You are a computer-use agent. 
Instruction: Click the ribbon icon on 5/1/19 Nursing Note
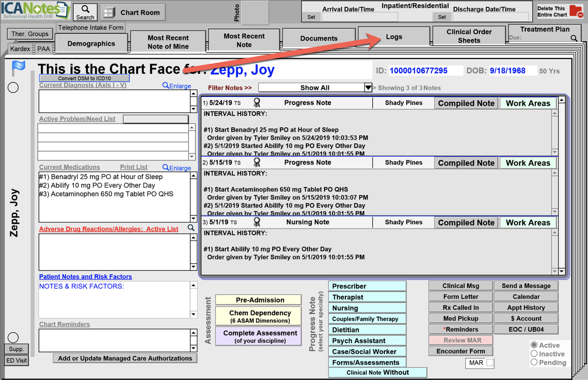pos(257,222)
